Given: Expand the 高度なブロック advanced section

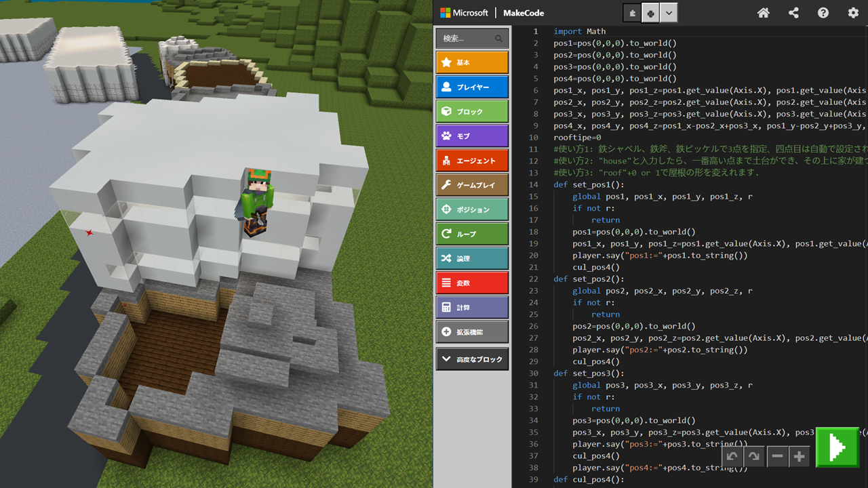Looking at the screenshot, I should coord(472,359).
